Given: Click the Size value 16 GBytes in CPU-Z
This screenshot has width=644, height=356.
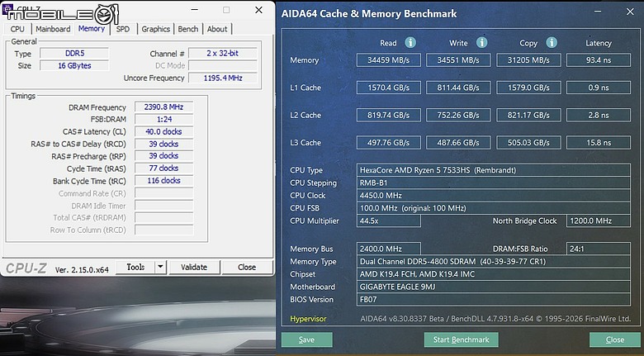Looking at the screenshot, I should pos(74,66).
